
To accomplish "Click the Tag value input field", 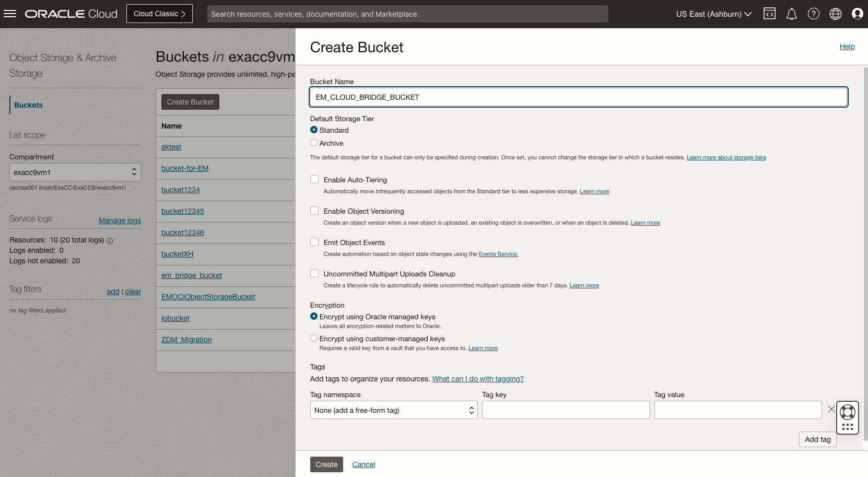I will (737, 410).
